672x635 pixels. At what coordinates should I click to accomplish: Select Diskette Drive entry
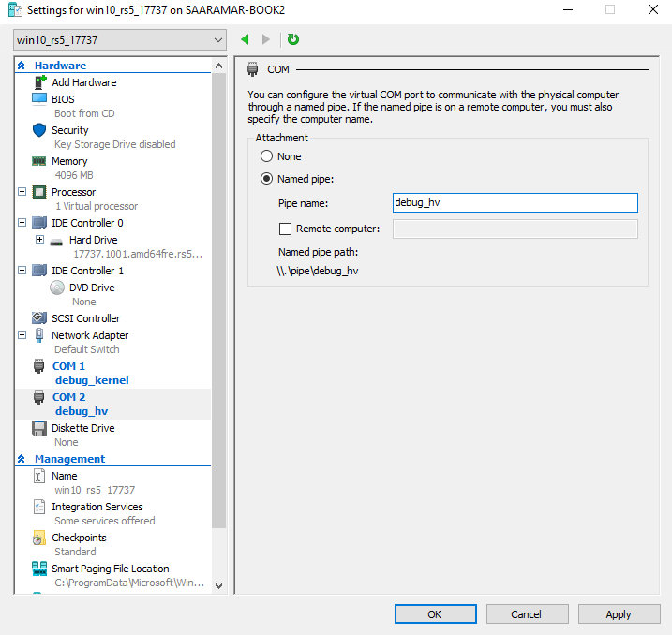tap(83, 428)
